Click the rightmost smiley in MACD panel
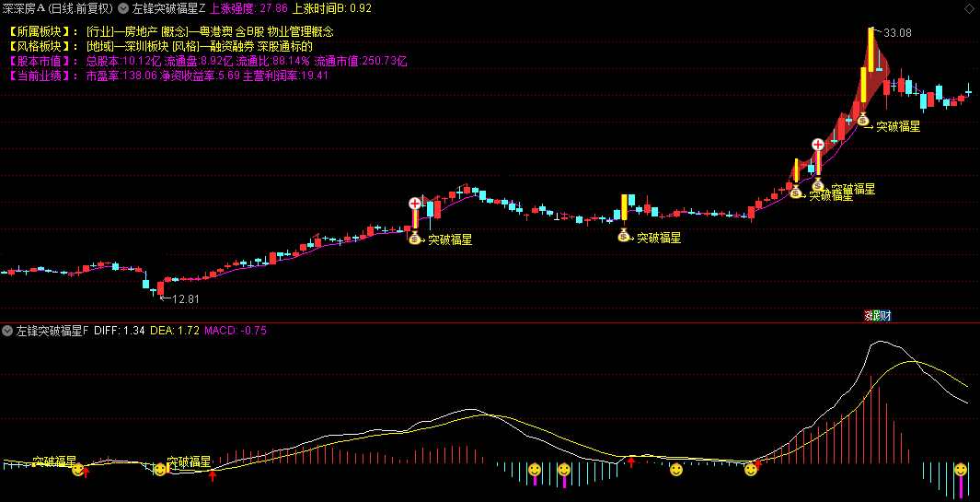Viewport: 980px width, 502px height. tap(961, 469)
